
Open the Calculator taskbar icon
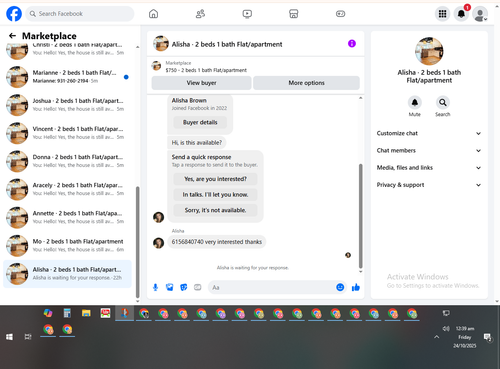point(67,313)
